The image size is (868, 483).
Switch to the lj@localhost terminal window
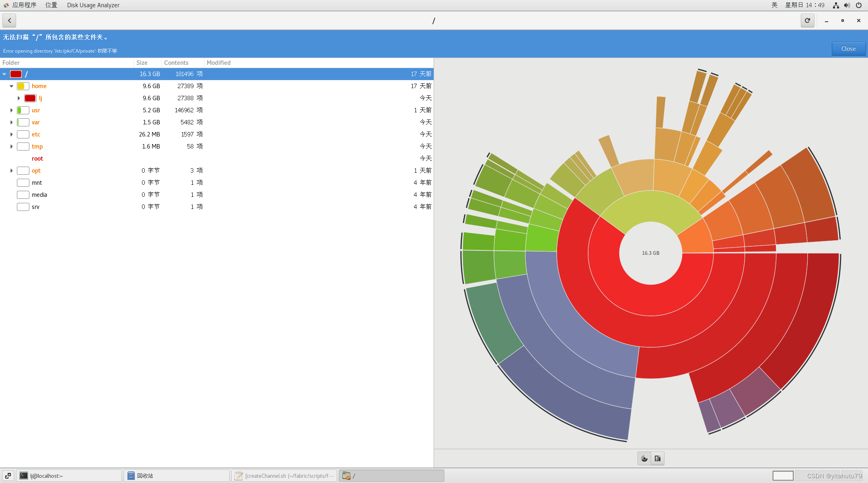(69, 476)
